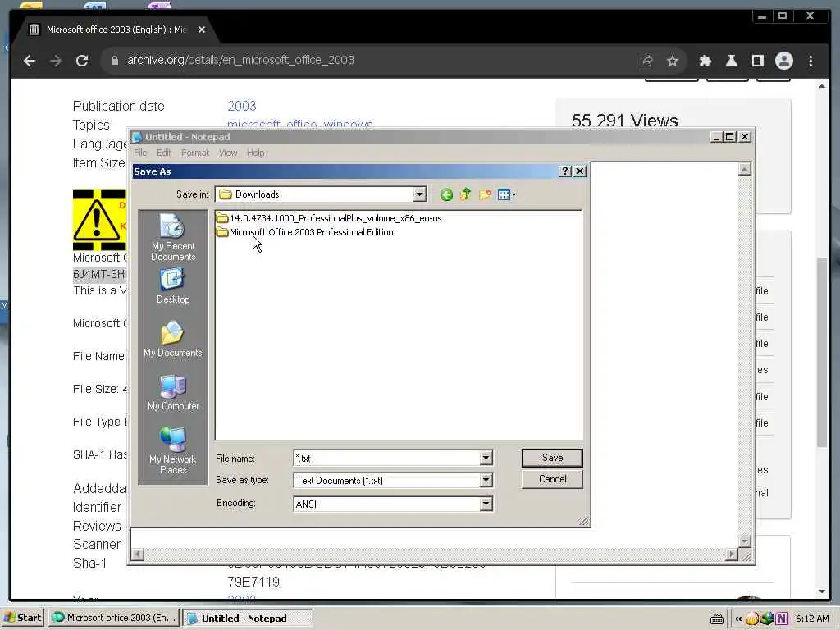Open Notepad's Edit menu
The image size is (840, 630).
click(x=164, y=153)
